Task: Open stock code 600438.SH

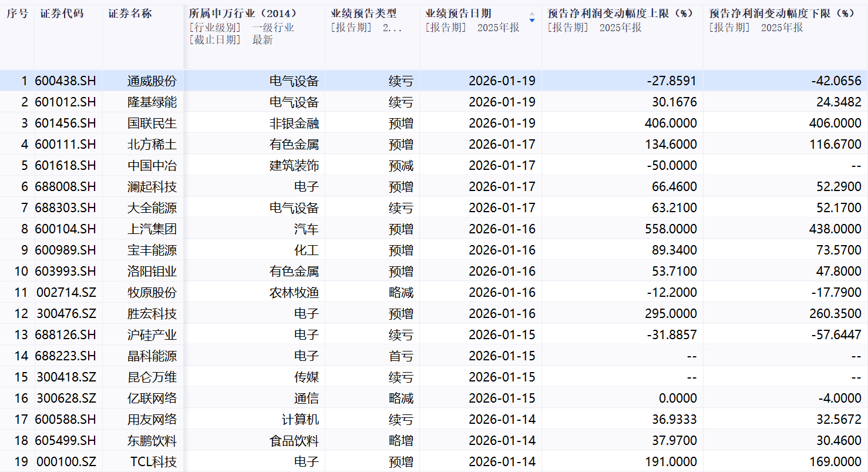Action: pos(65,81)
